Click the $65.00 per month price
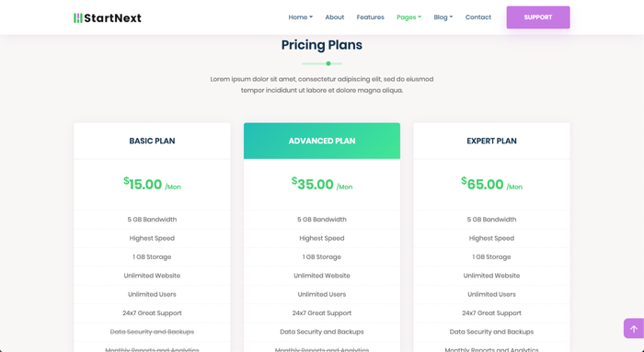 point(491,184)
